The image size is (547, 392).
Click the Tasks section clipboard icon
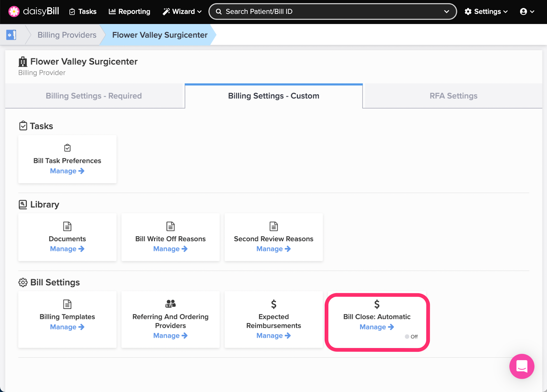coord(23,126)
